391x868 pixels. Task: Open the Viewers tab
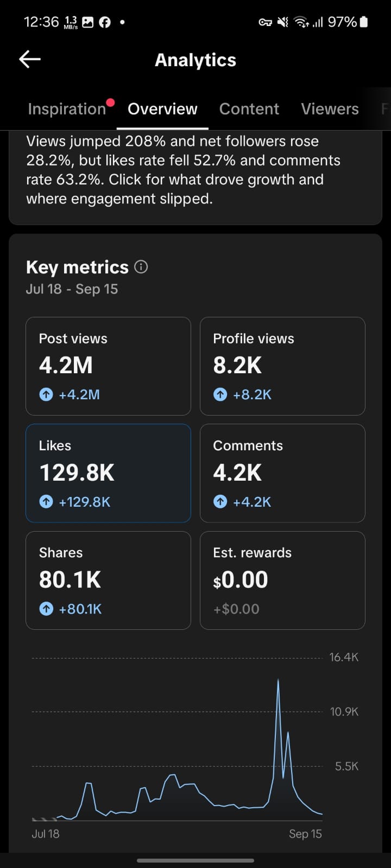click(330, 109)
